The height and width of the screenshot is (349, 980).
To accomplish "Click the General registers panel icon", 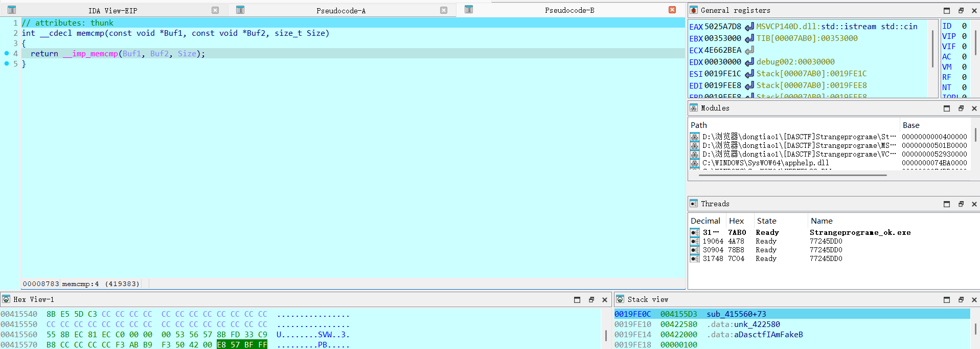I will pyautogui.click(x=694, y=10).
